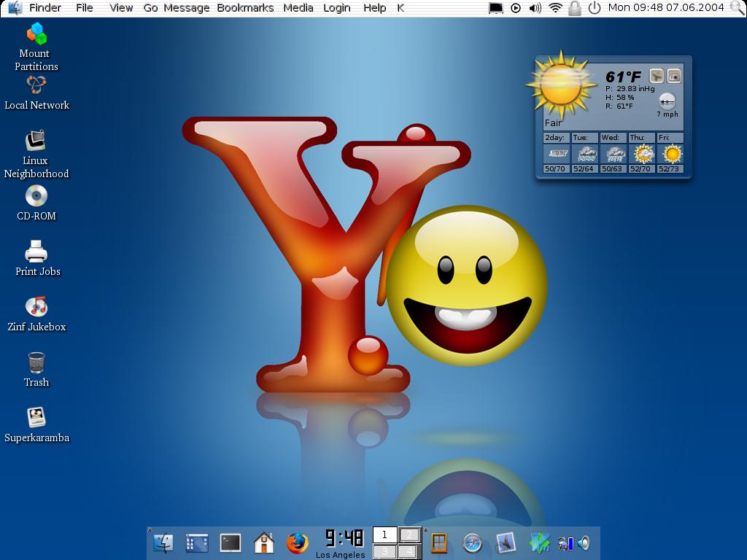Click the wind direction compass in the weather widget
The image size is (747, 560).
[x=667, y=101]
